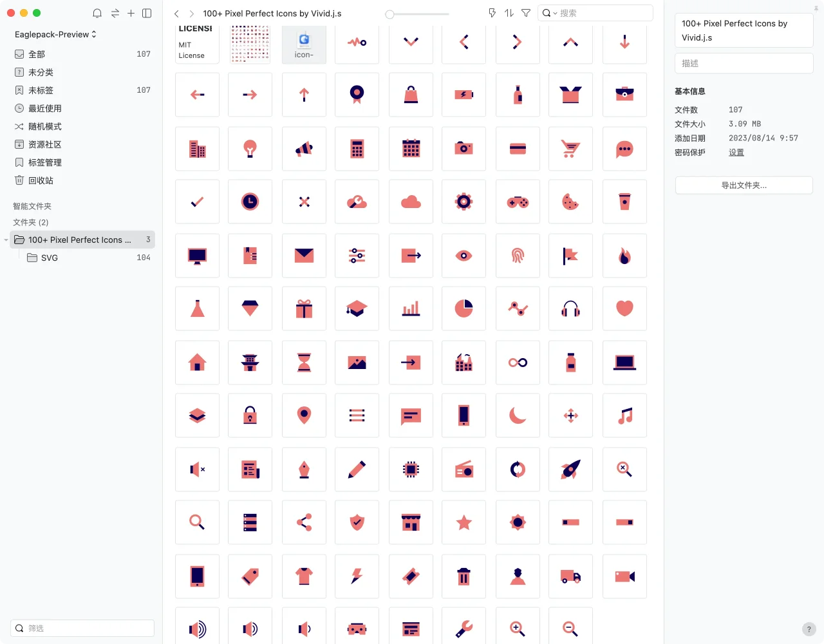
Task: Adjust the thumbnail size slider
Action: pyautogui.click(x=390, y=14)
